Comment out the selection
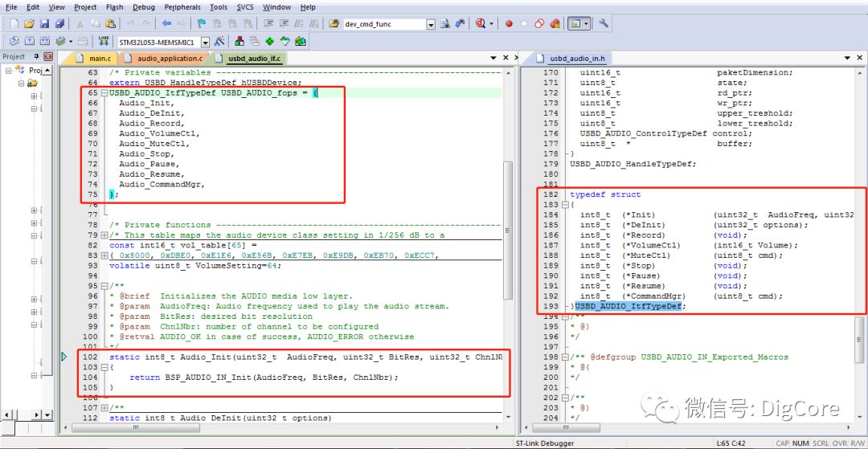868x449 pixels. click(299, 24)
